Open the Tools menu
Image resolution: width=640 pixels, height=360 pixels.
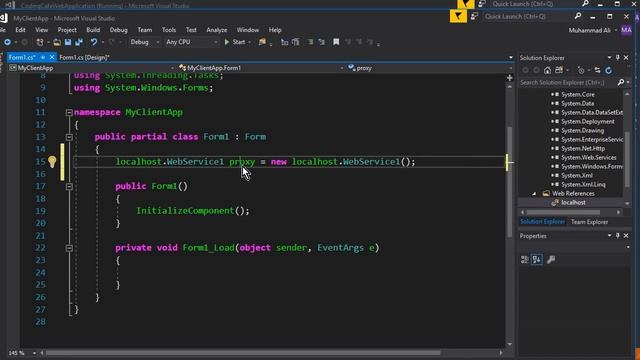coord(169,30)
